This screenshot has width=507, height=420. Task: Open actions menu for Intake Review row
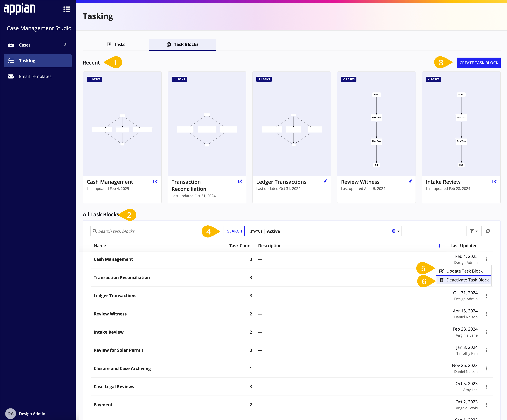(487, 332)
